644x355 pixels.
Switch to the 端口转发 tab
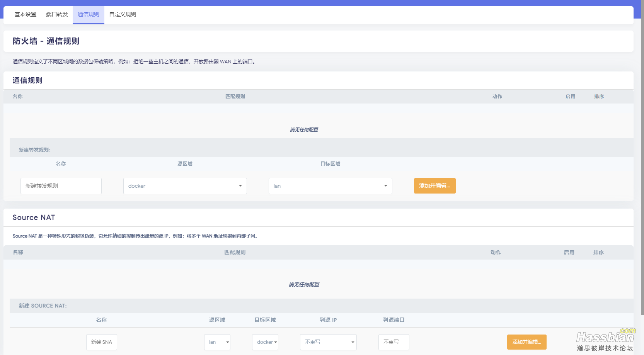pyautogui.click(x=57, y=14)
